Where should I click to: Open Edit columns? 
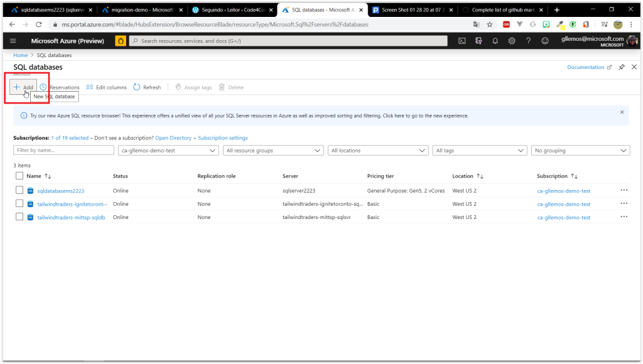106,87
